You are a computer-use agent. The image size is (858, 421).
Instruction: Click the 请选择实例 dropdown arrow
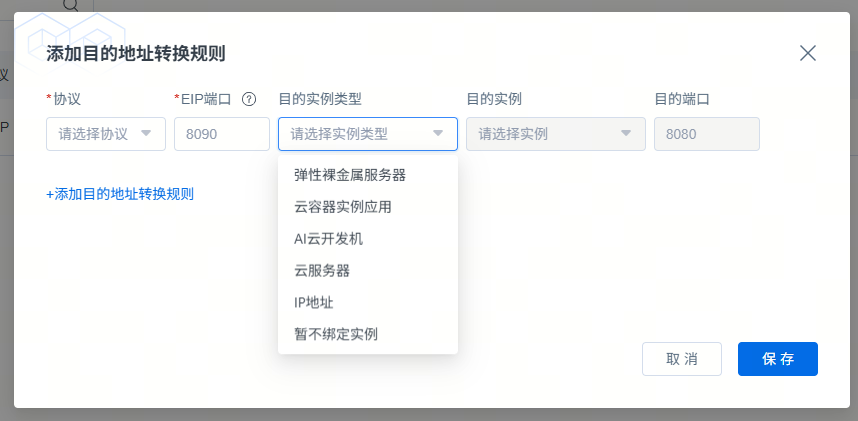(626, 134)
